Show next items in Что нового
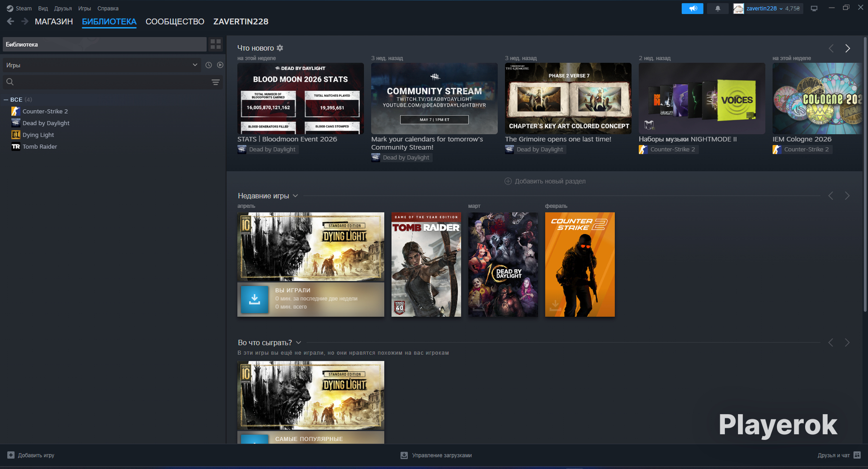Viewport: 868px width, 469px height. click(x=847, y=48)
